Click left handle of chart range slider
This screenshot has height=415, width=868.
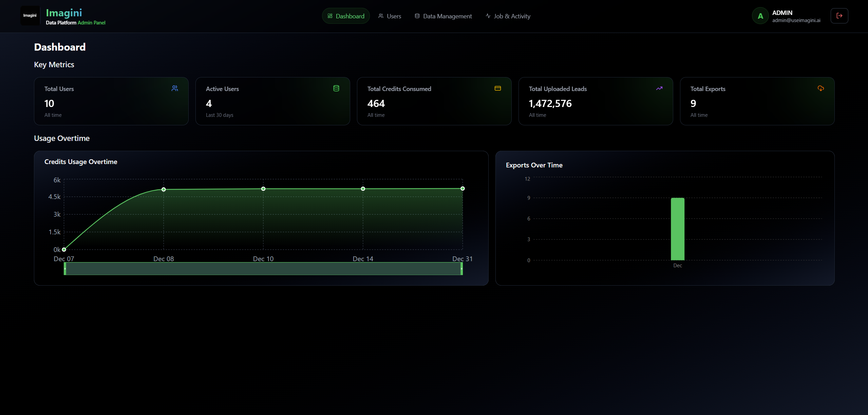[65, 269]
